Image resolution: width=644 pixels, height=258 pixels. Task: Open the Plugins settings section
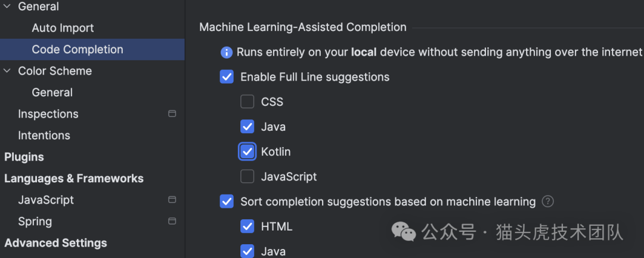(24, 157)
